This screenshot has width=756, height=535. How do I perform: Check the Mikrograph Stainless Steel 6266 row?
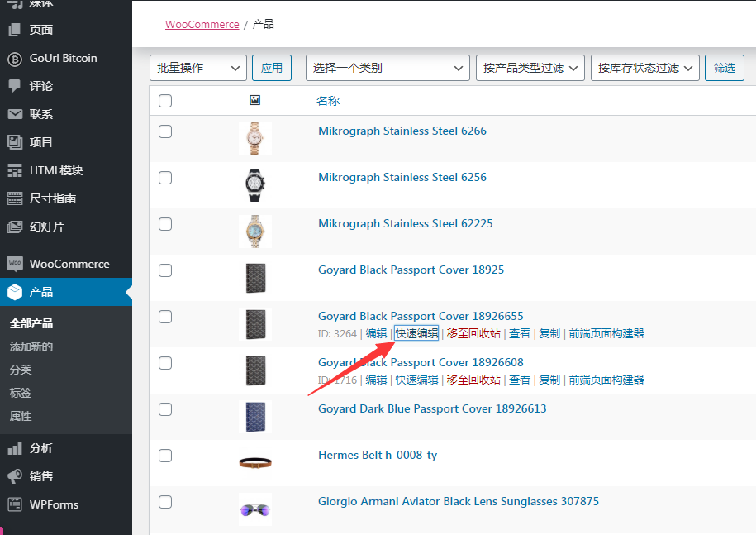(x=165, y=131)
